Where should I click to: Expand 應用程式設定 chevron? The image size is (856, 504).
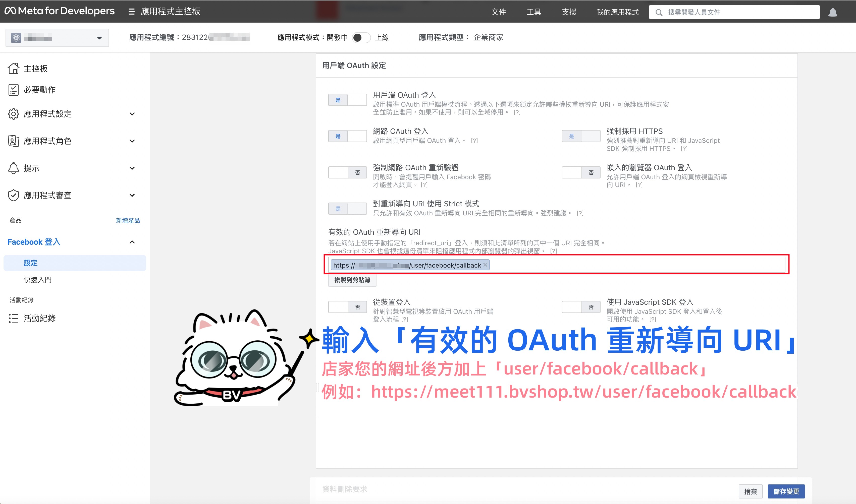[x=132, y=114]
